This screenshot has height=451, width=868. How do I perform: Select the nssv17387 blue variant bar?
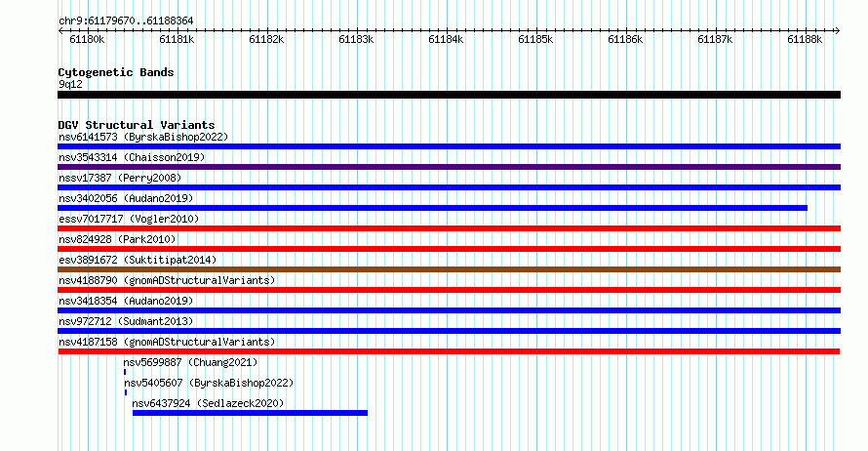[x=449, y=187]
